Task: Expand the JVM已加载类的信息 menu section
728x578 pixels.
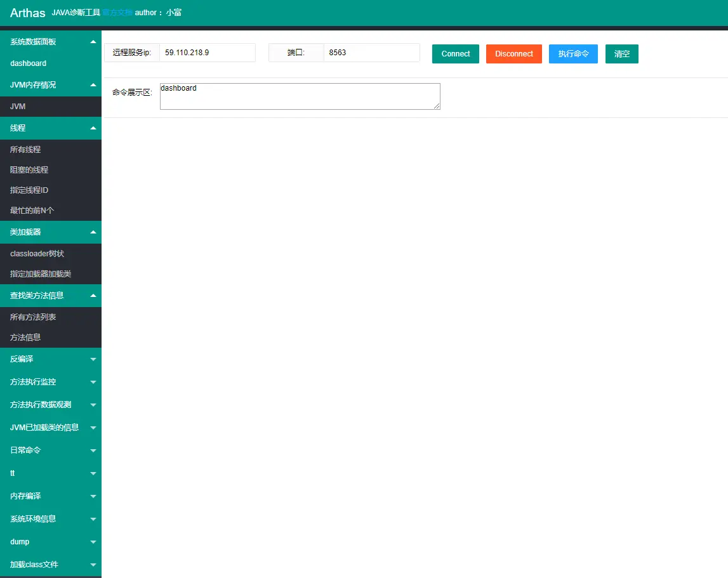Action: pos(51,427)
